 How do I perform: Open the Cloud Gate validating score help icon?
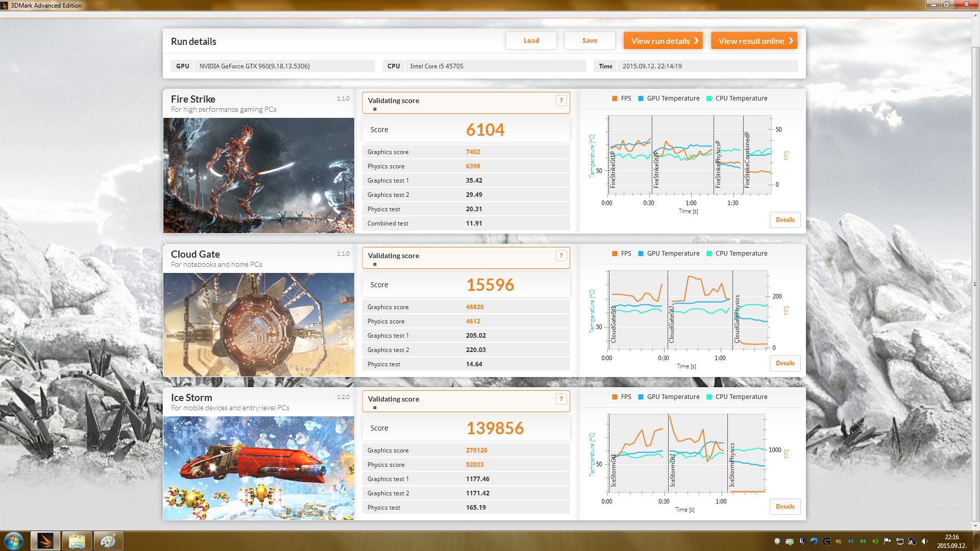561,256
